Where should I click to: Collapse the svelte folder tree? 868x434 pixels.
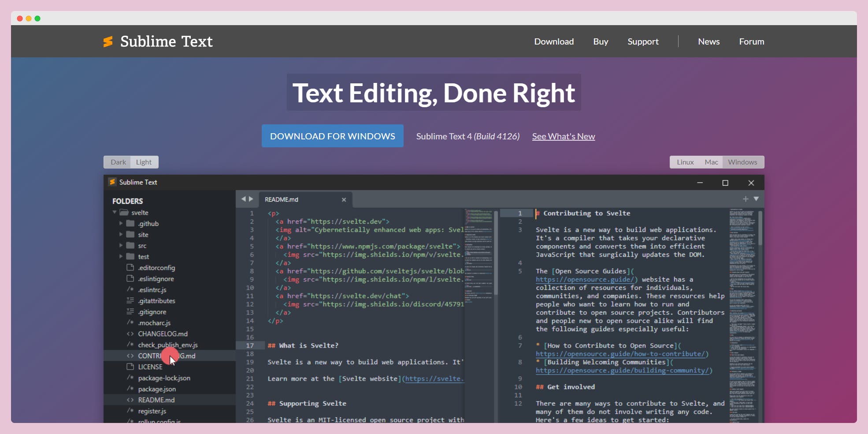pos(115,212)
